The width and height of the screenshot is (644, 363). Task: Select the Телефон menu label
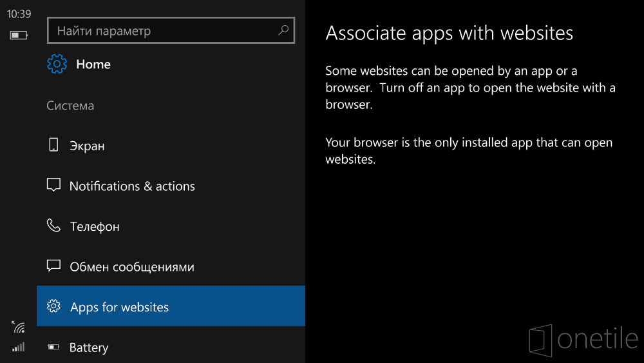tap(95, 226)
